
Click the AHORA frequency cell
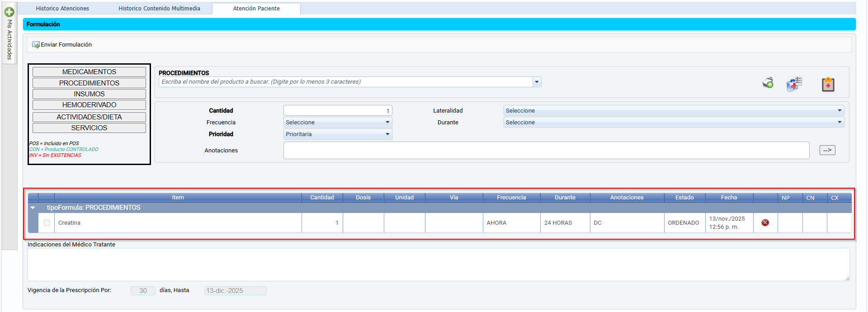click(x=511, y=223)
